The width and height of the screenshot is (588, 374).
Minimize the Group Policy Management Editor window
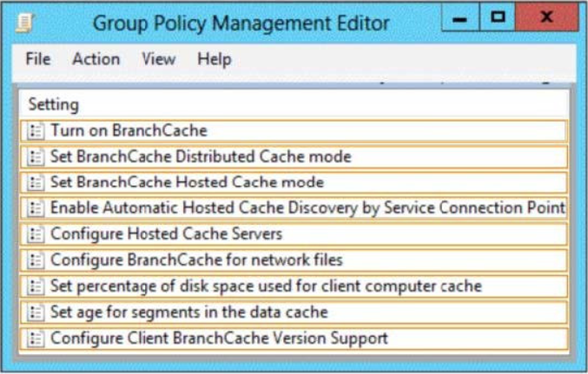460,17
